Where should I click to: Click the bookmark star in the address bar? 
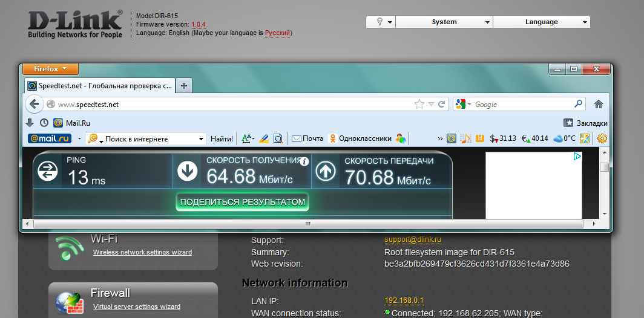point(419,104)
